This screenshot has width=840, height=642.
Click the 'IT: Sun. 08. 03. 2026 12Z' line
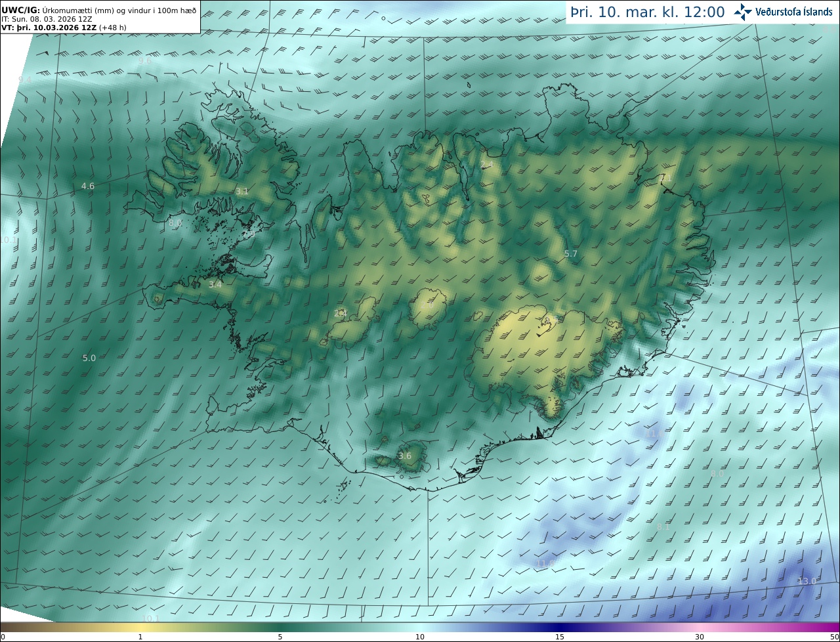coord(47,19)
